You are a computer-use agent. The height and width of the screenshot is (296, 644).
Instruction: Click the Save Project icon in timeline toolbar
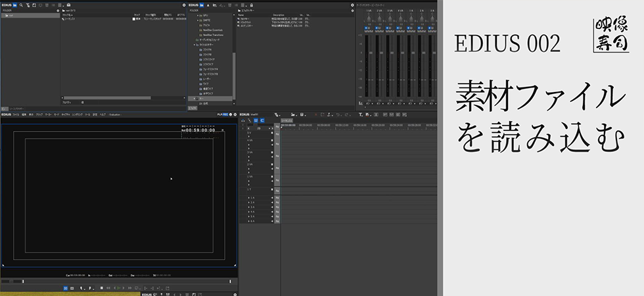[x=302, y=114]
